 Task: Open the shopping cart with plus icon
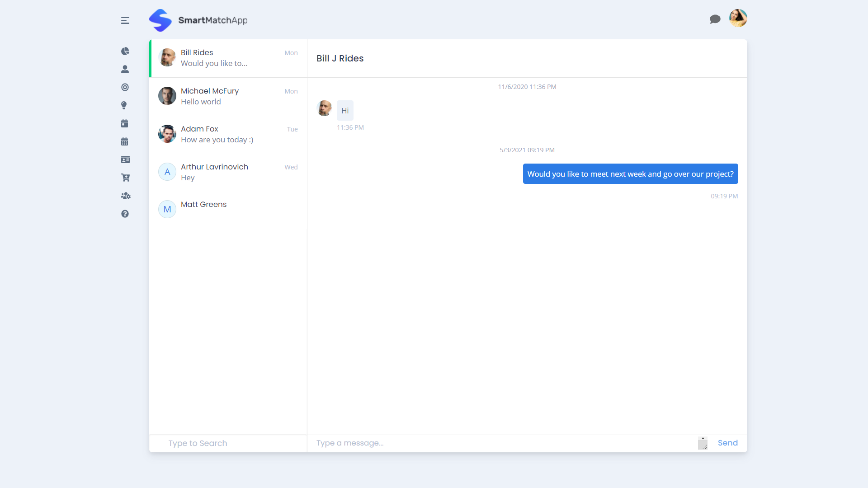pos(125,178)
